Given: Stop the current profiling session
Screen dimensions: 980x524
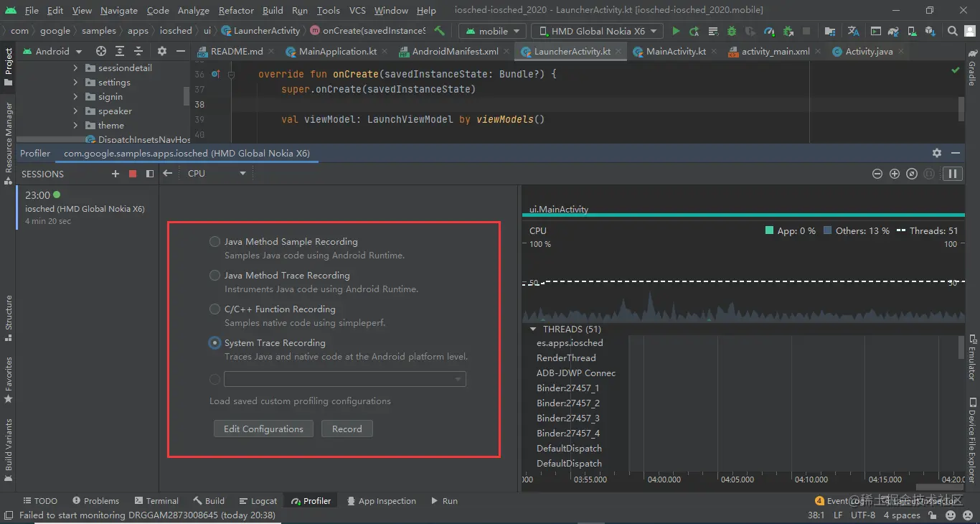Looking at the screenshot, I should (133, 174).
